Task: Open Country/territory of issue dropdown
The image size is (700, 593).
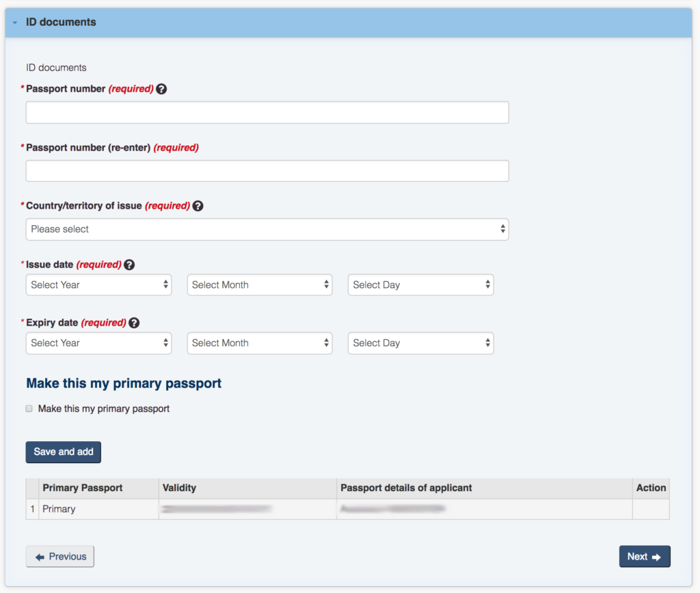Action: [x=267, y=229]
